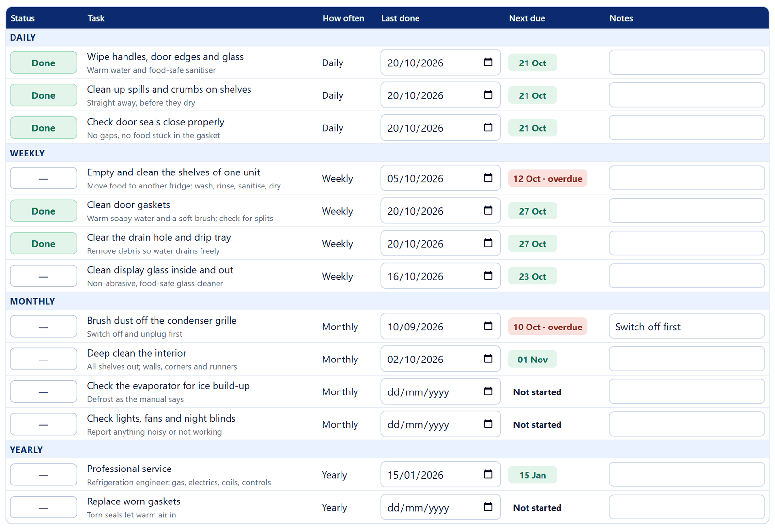Mark Replace worn gaskets as done
This screenshot has width=775, height=532.
click(43, 507)
